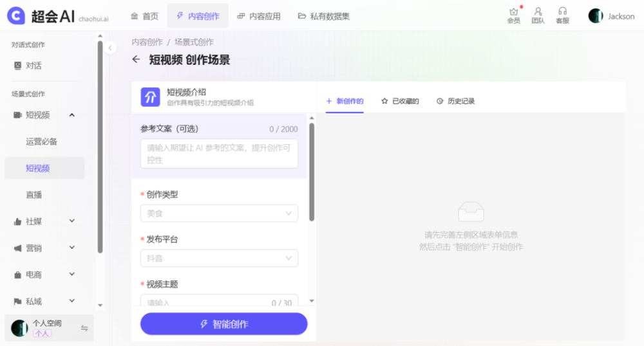Switch to the 已收藏的 tab
The height and width of the screenshot is (346, 644).
[400, 101]
